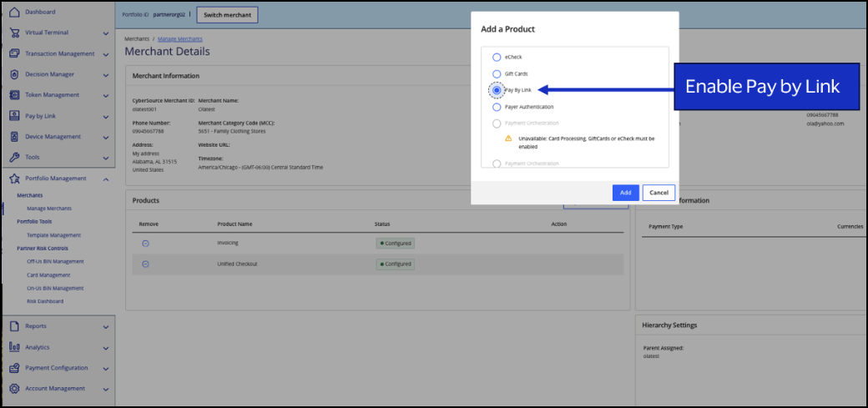This screenshot has width=868, height=408.
Task: Click the Switch merchant button
Action: [227, 15]
